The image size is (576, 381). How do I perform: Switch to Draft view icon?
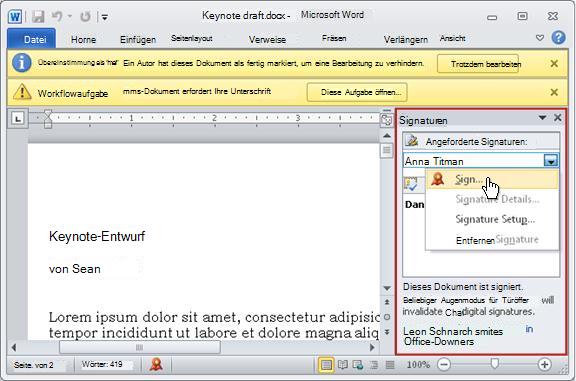pyautogui.click(x=390, y=365)
